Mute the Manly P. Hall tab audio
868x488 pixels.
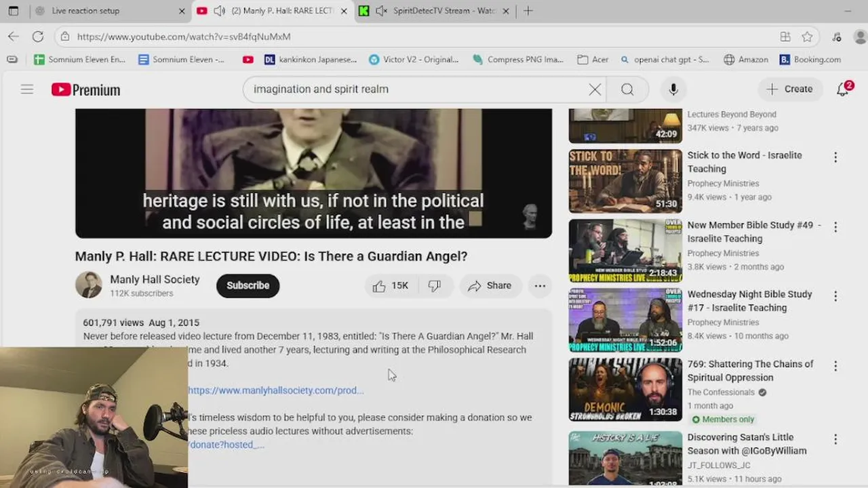tap(219, 11)
